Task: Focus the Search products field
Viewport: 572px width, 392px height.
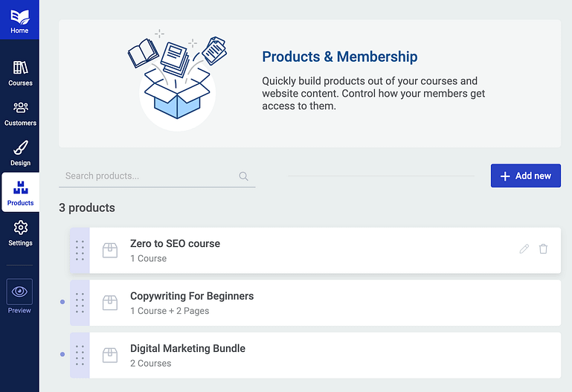Action: pyautogui.click(x=157, y=176)
